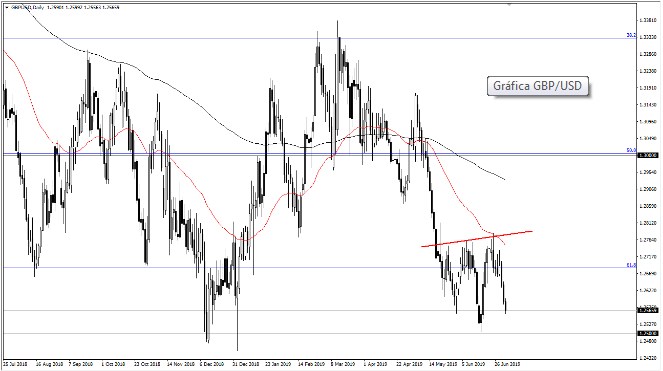
Task: Click the highlighted current price tag near 1.2690
Action: point(648,311)
